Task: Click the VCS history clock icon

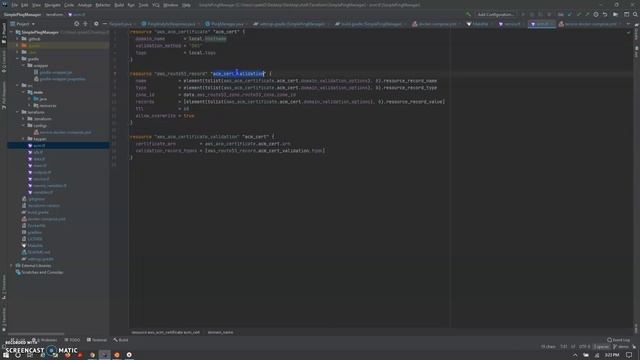Action: [596, 14]
